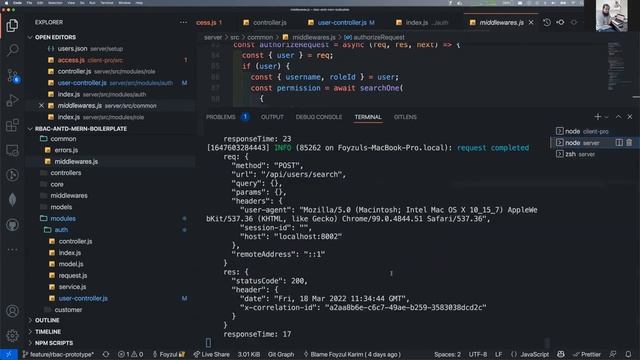Screen dimensions: 640x360
Task: Open Explorer views and more actions menu
Action: pos(183,22)
